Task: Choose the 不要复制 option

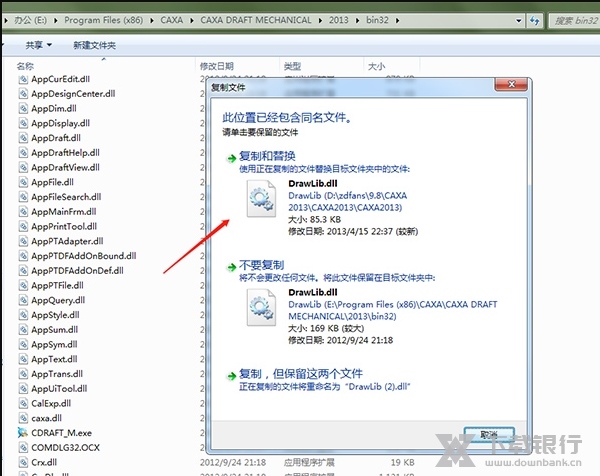Action: [262, 266]
